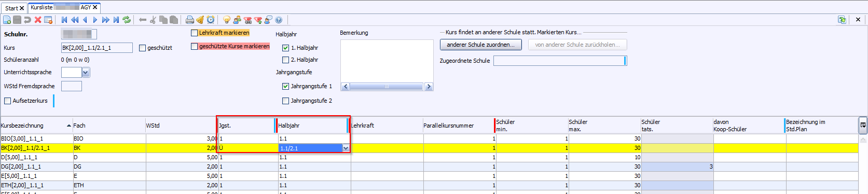Click the Bemerkung horizontal scrollbar thumb

[387, 87]
